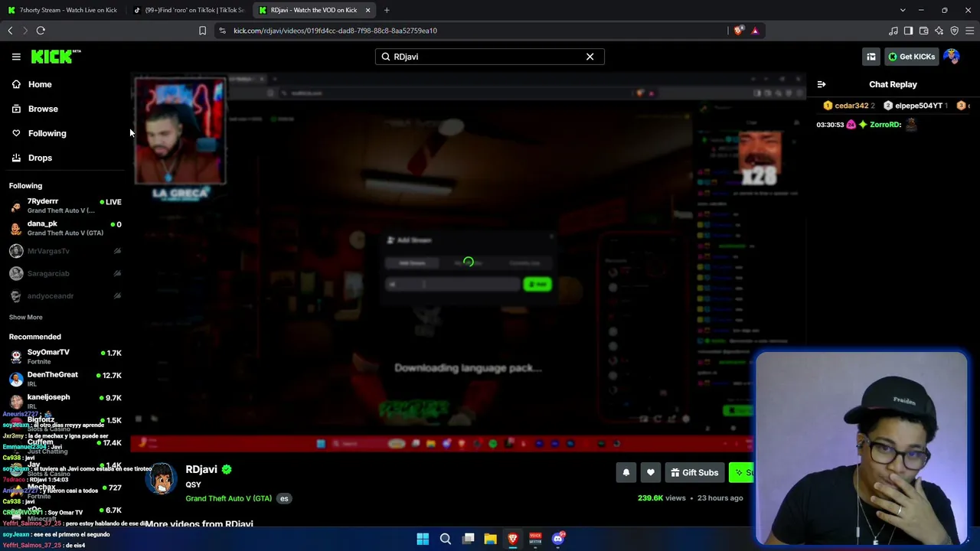Viewport: 980px width, 551px height.
Task: Open dana_pk channel in Following
Action: [65, 228]
